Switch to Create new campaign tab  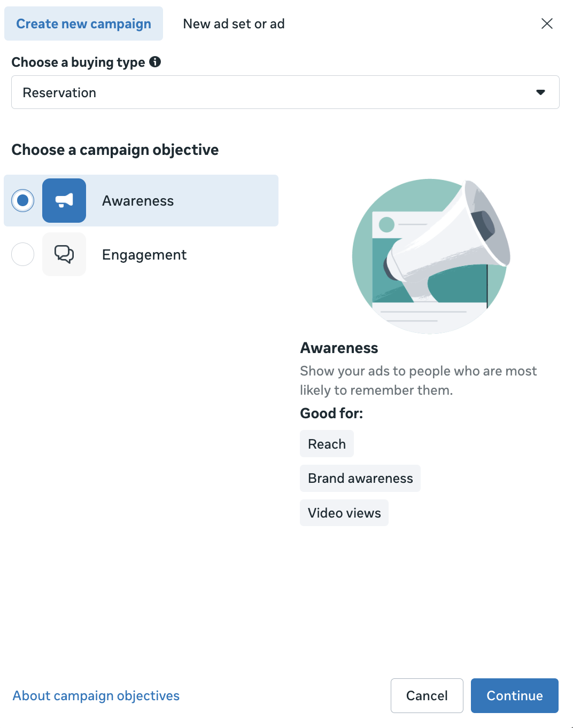pyautogui.click(x=83, y=24)
